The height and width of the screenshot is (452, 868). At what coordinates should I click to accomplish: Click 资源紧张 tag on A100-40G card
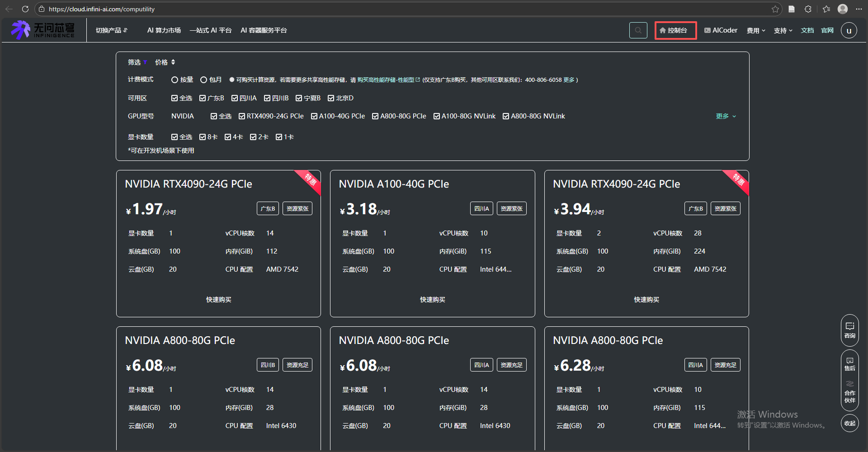pyautogui.click(x=512, y=208)
